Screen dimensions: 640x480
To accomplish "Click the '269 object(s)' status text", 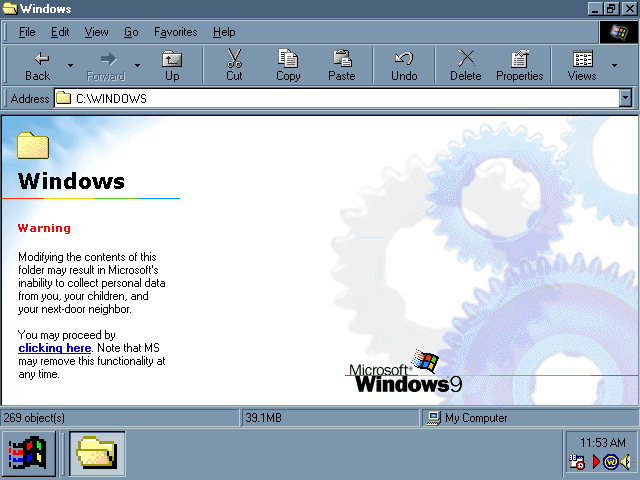I will [34, 418].
